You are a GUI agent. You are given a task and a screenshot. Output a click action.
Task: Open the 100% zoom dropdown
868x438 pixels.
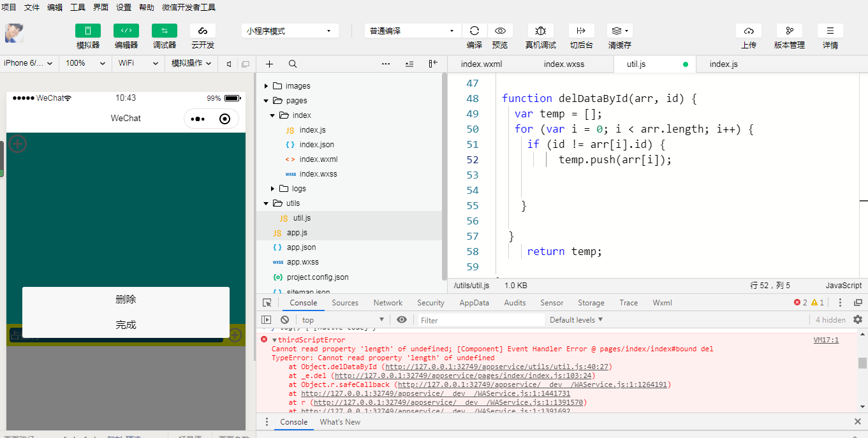point(85,63)
